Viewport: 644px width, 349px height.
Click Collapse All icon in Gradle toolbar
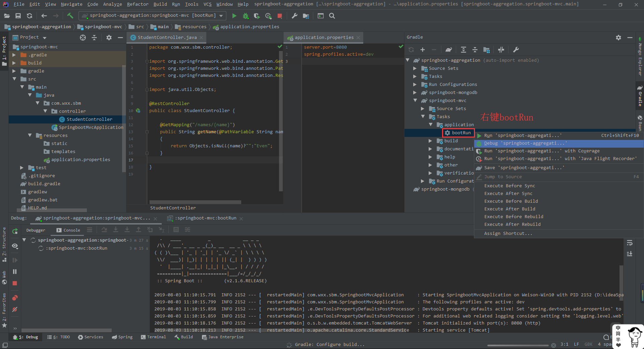pyautogui.click(x=475, y=50)
